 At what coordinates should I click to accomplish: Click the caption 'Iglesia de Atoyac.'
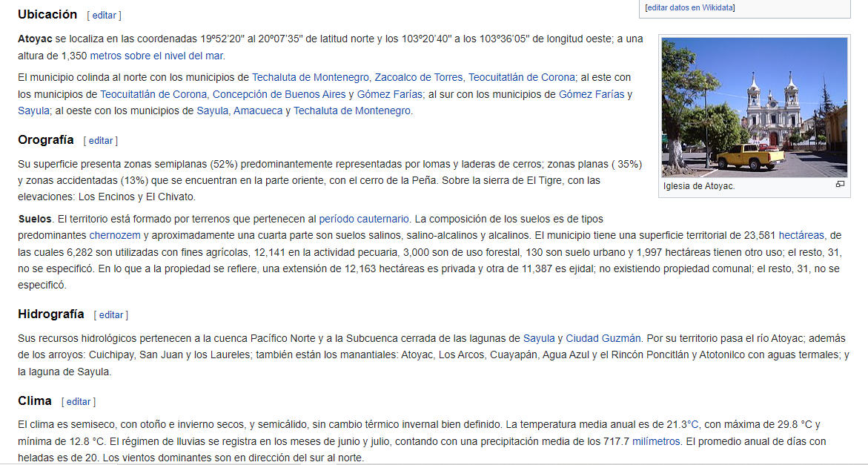(x=698, y=187)
